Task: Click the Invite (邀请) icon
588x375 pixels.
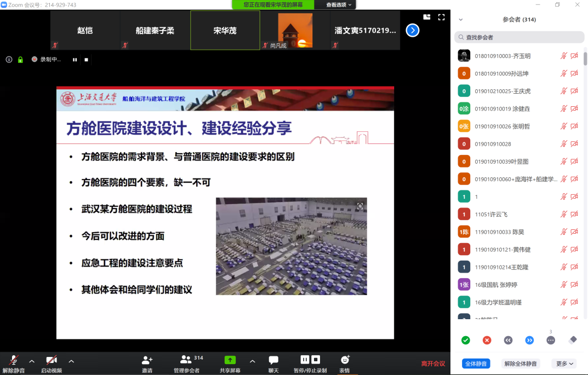Action: tap(147, 360)
